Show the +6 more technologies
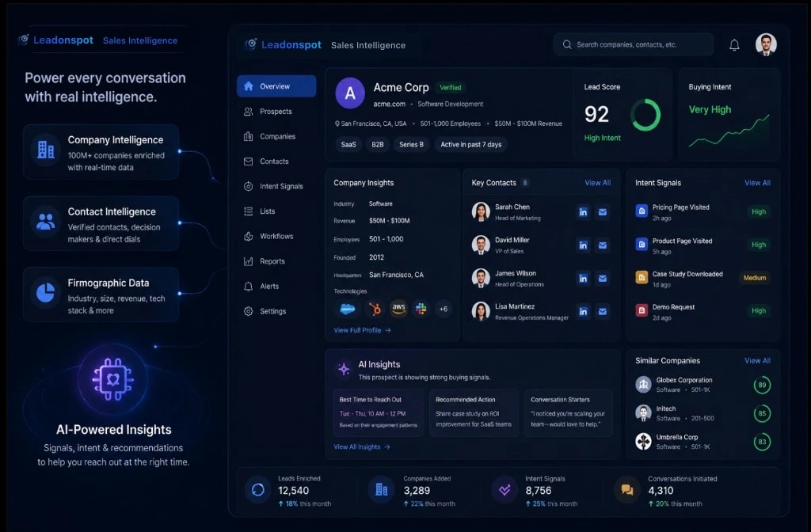This screenshot has width=811, height=532. tap(444, 309)
